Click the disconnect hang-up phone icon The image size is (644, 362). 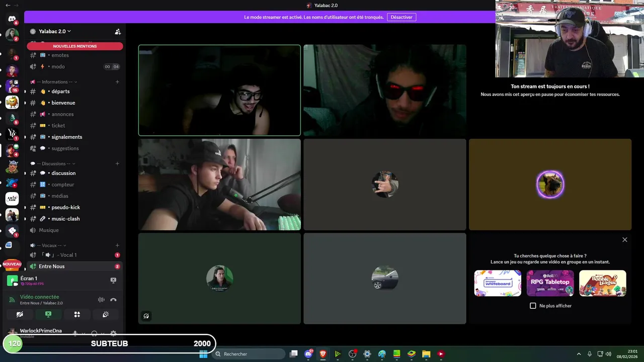click(113, 300)
